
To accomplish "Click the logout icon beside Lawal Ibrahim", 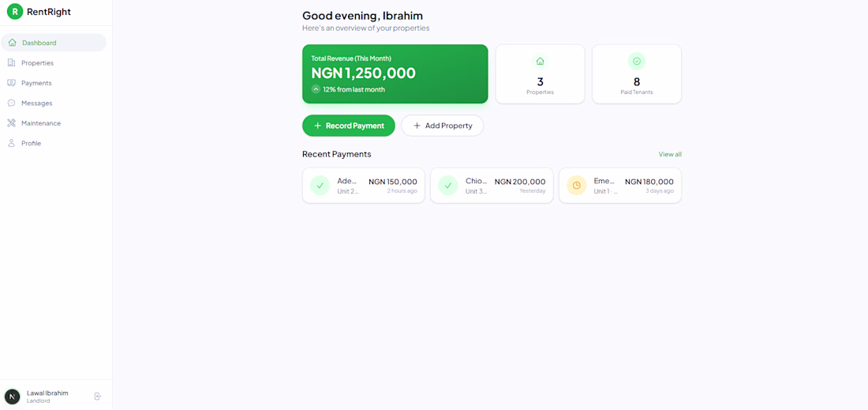I will (98, 397).
